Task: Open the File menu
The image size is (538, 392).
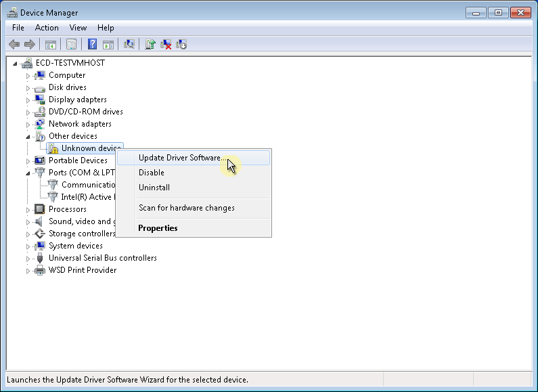Action: 18,28
